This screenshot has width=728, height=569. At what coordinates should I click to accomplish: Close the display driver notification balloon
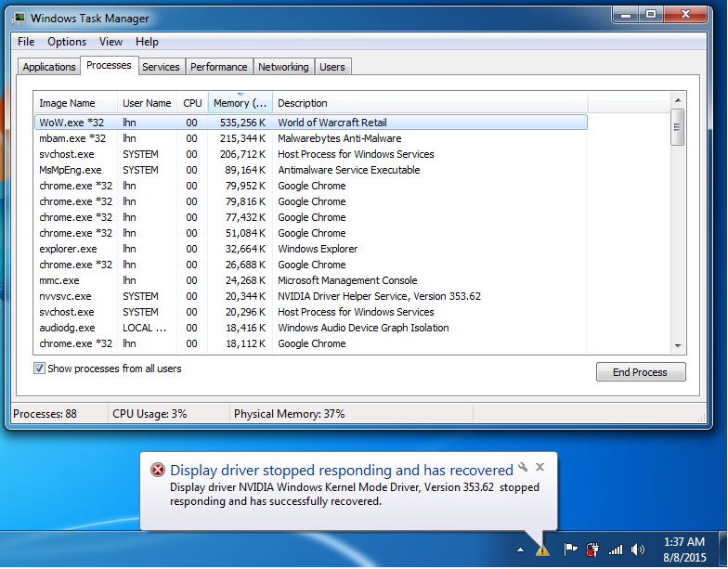[539, 467]
